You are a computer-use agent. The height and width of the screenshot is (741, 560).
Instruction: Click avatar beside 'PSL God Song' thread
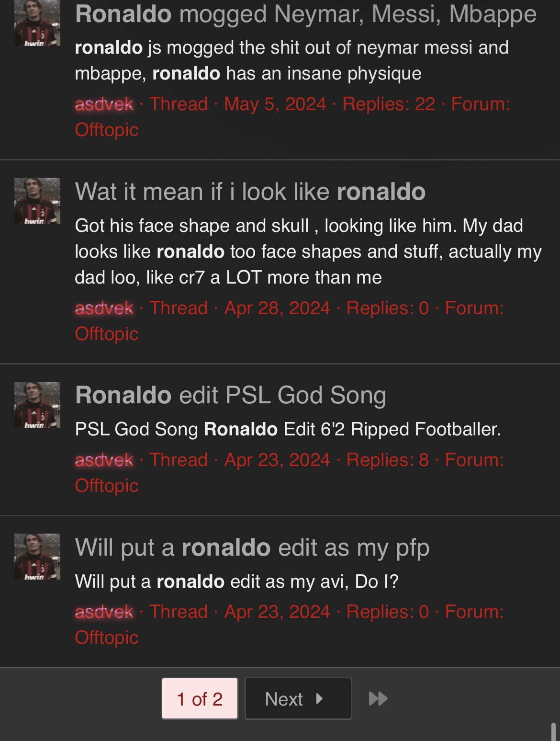click(x=37, y=405)
